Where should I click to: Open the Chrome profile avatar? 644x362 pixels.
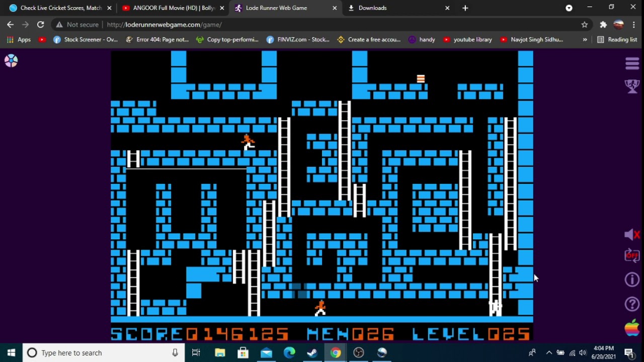pyautogui.click(x=619, y=25)
